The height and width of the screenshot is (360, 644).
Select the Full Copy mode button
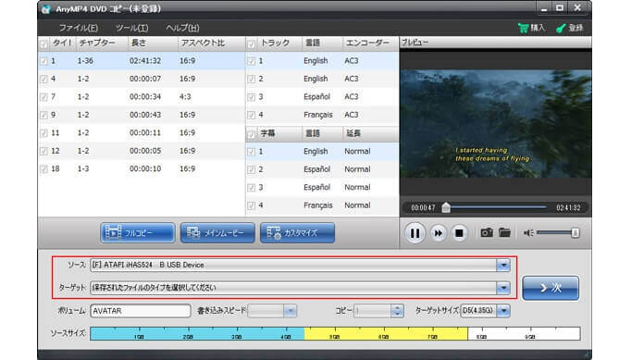[x=138, y=233]
